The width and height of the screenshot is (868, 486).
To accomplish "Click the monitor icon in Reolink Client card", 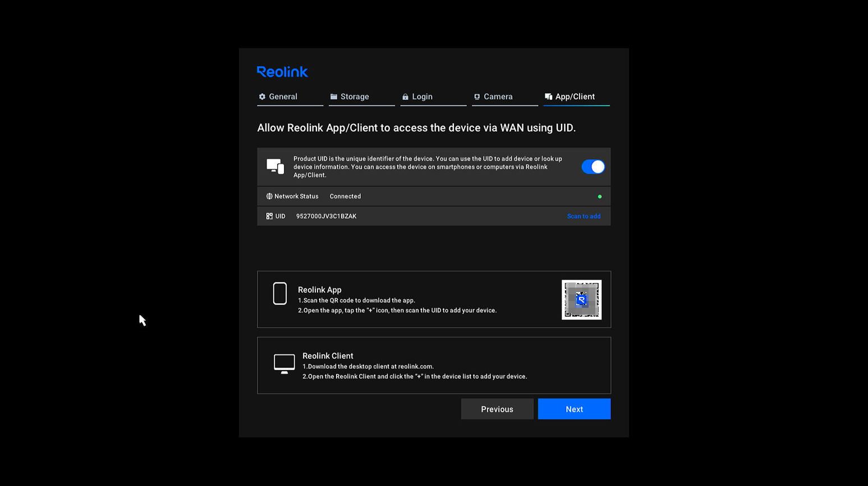I will tap(284, 364).
